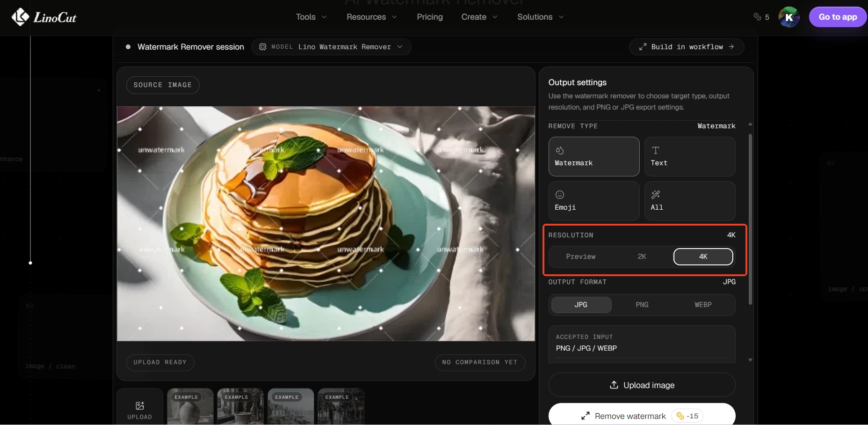Click the smiley icon on Emoji card
Viewport: 868px width, 425px height.
(559, 195)
